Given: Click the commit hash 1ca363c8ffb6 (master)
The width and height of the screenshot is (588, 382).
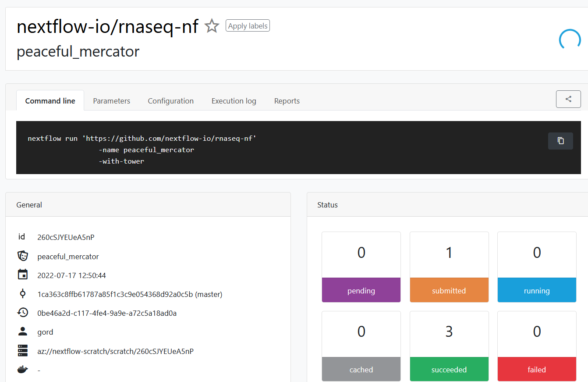Looking at the screenshot, I should [x=130, y=294].
